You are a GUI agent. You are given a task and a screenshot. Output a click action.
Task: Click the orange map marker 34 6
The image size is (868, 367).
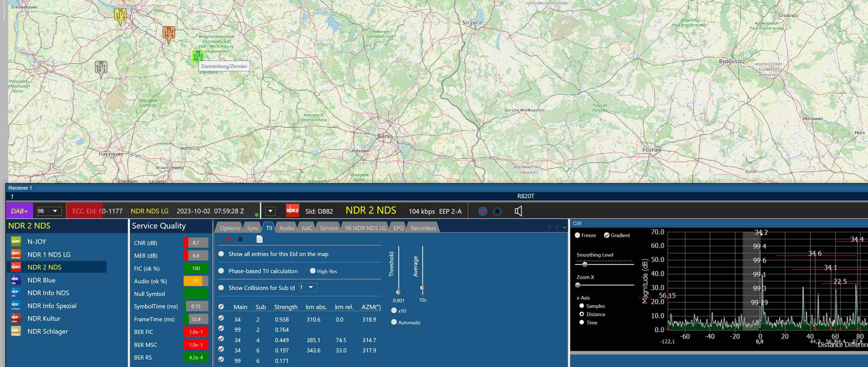pos(169,35)
